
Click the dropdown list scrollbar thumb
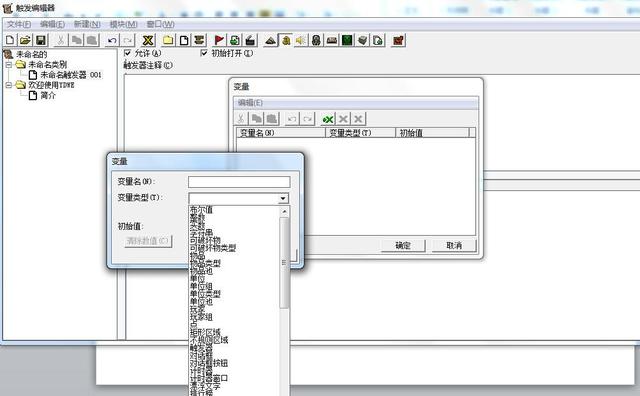point(284,263)
